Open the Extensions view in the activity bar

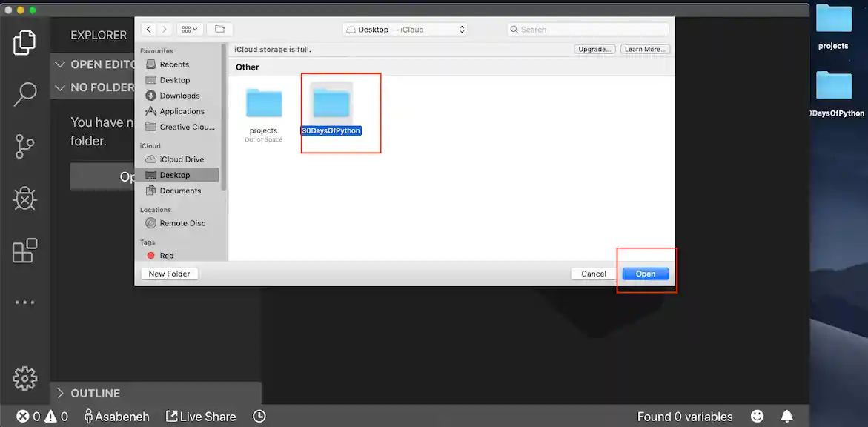point(24,251)
